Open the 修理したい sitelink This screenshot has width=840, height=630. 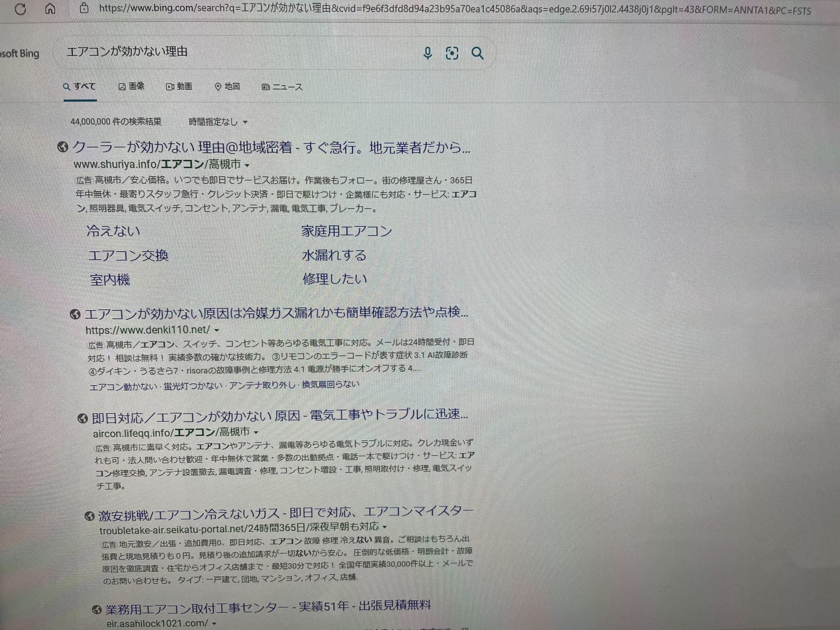point(335,279)
